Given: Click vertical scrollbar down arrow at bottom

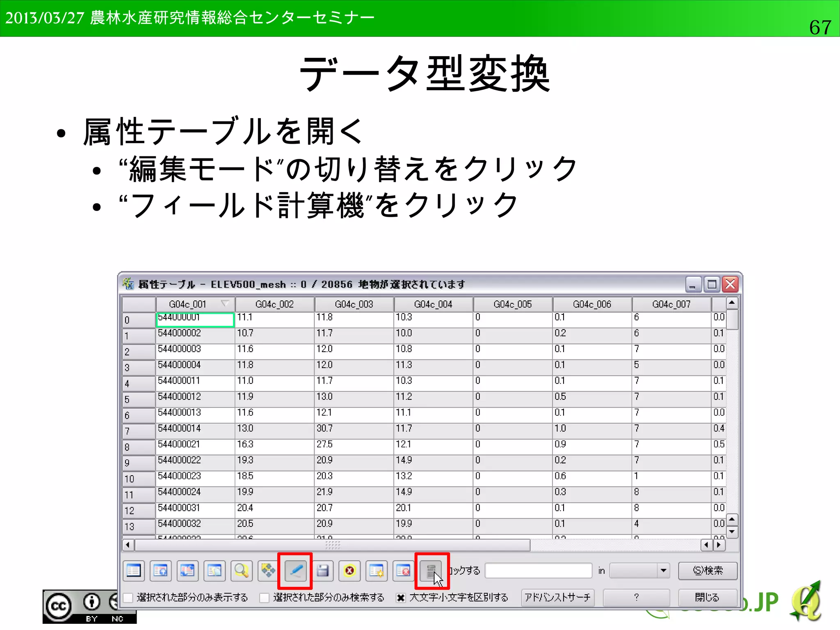Looking at the screenshot, I should (x=732, y=532).
